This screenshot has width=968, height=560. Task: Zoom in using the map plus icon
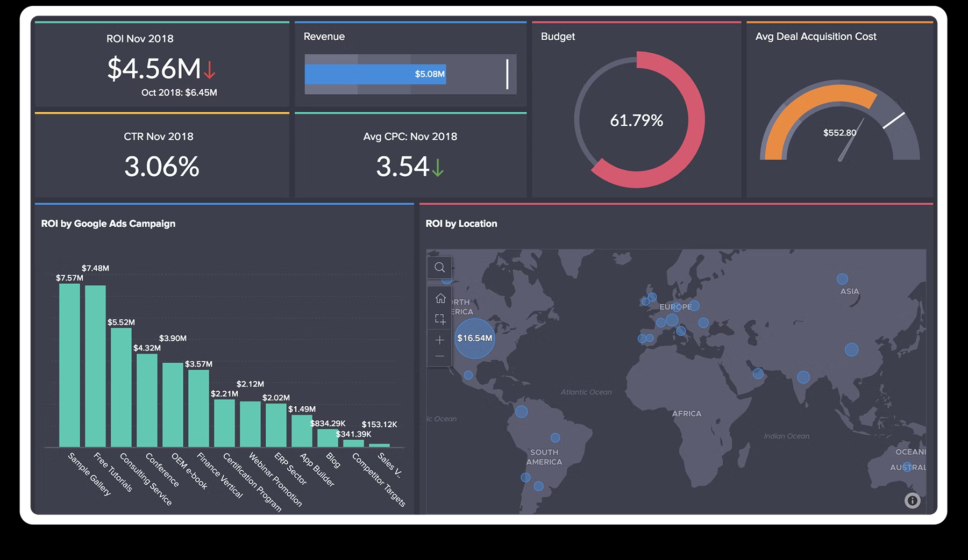point(439,340)
